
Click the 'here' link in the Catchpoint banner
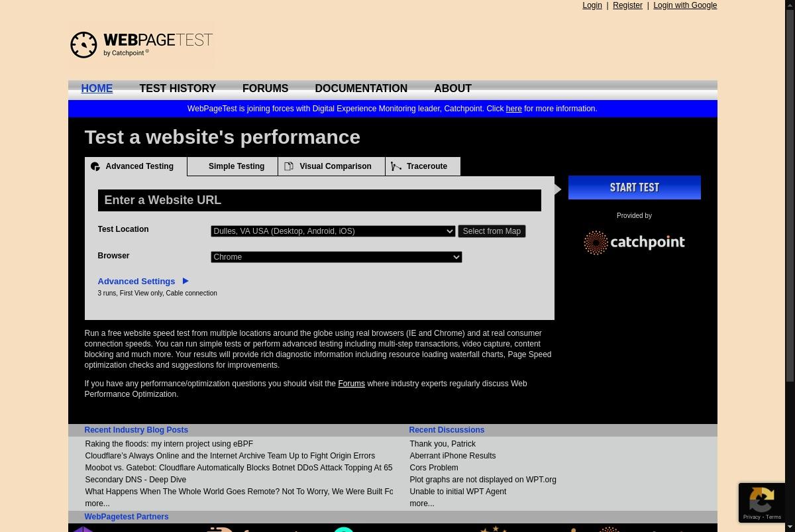(513, 109)
